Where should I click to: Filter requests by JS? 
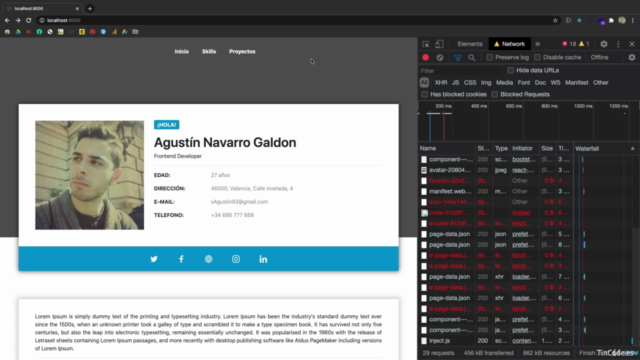(x=456, y=82)
